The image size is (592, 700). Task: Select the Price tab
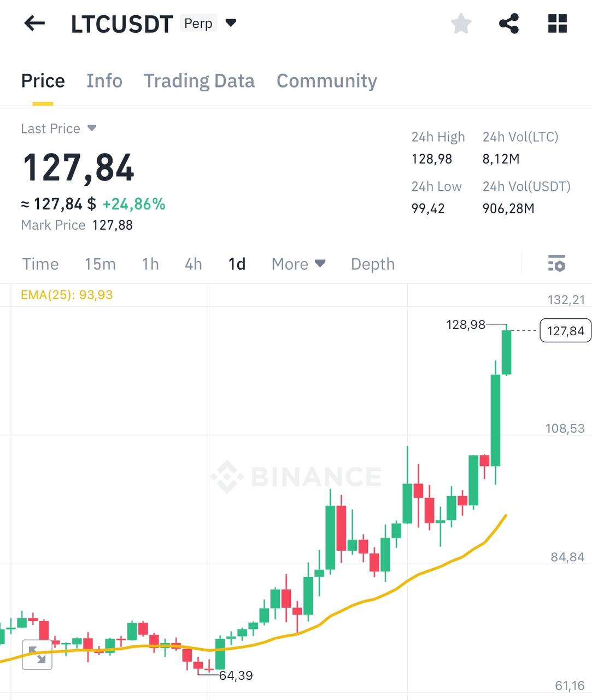43,81
